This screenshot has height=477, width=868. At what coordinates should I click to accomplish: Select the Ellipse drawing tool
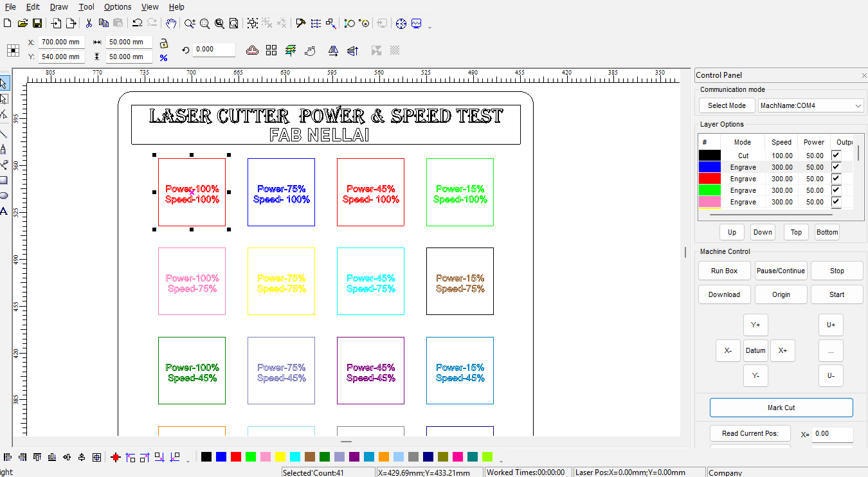click(4, 195)
